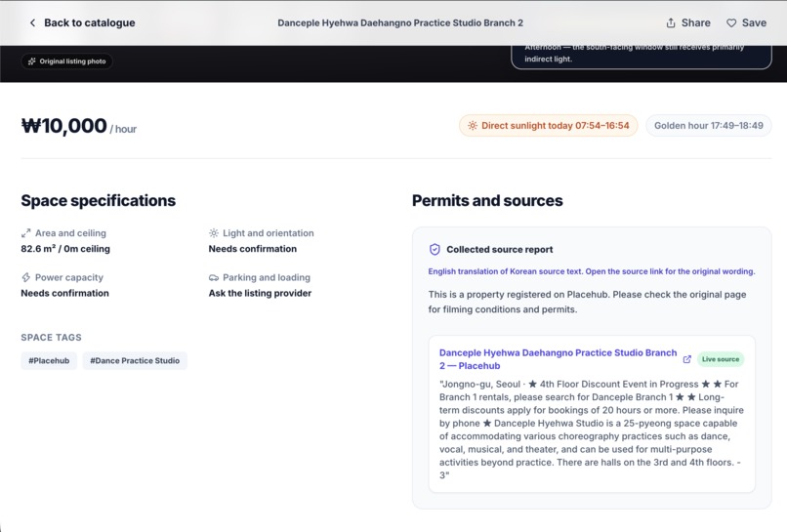
Task: Select Needs confirmation under Power capacity
Action: (64, 293)
